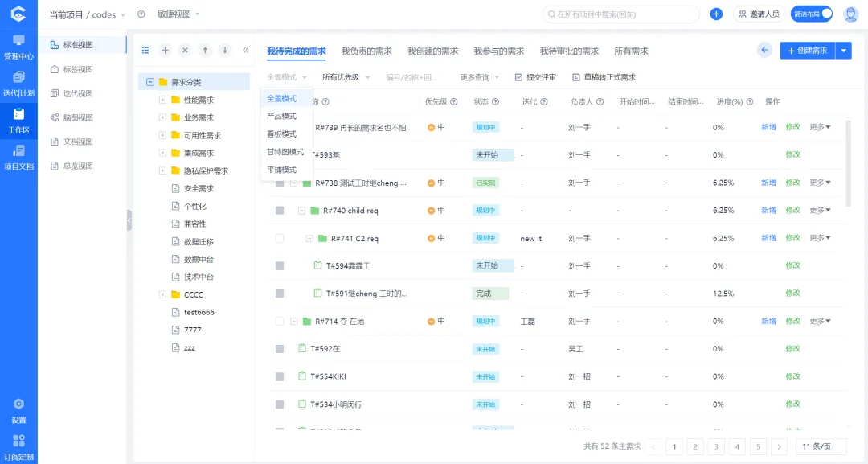The height and width of the screenshot is (464, 868).
Task: Open the 迭代计划 sidebar icon
Action: tap(18, 84)
